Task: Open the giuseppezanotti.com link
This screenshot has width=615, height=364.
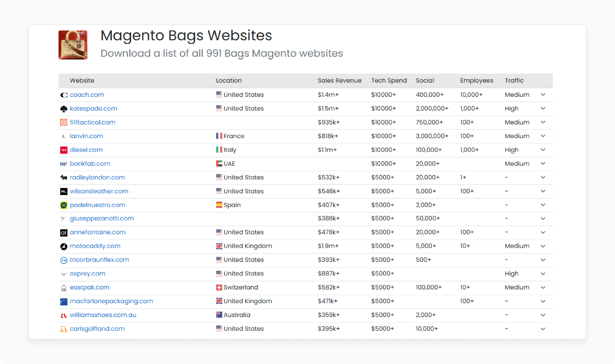Action: 102,219
